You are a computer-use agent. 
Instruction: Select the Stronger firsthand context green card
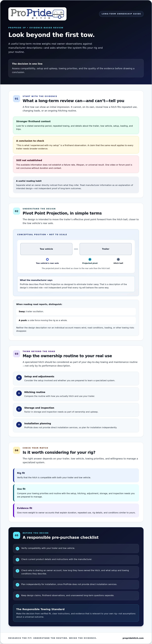point(76,125)
